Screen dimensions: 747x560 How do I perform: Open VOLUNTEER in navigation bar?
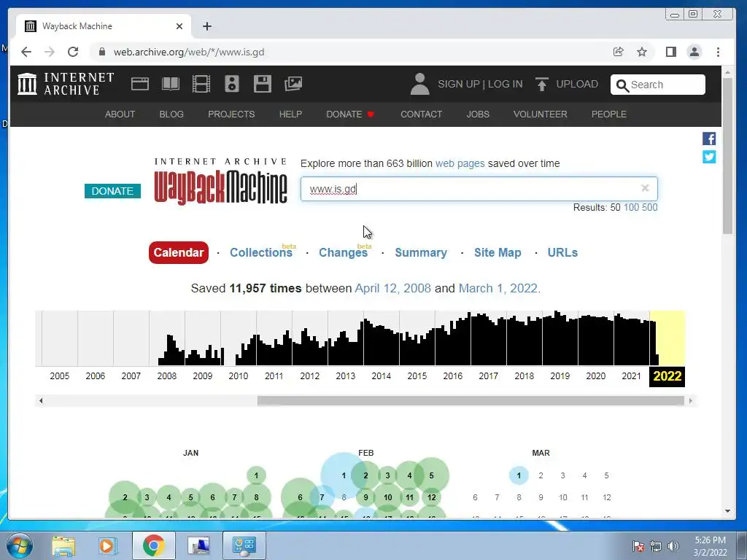click(x=541, y=114)
